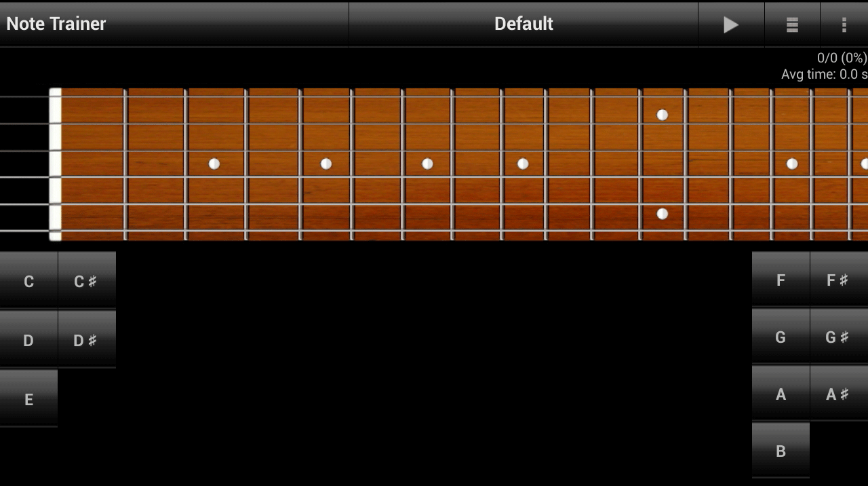Viewport: 868px width, 486px height.
Task: Tap the F# note button
Action: coord(839,280)
